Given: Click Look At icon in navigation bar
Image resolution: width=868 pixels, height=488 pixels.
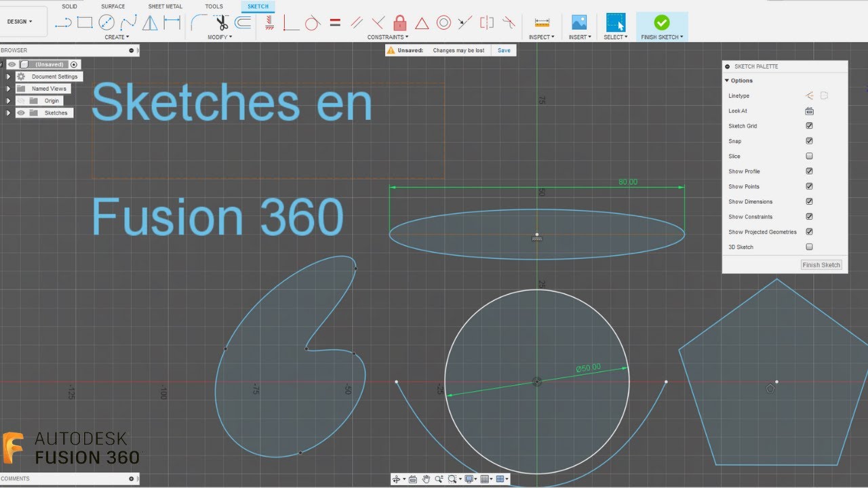Looking at the screenshot, I should [x=412, y=479].
